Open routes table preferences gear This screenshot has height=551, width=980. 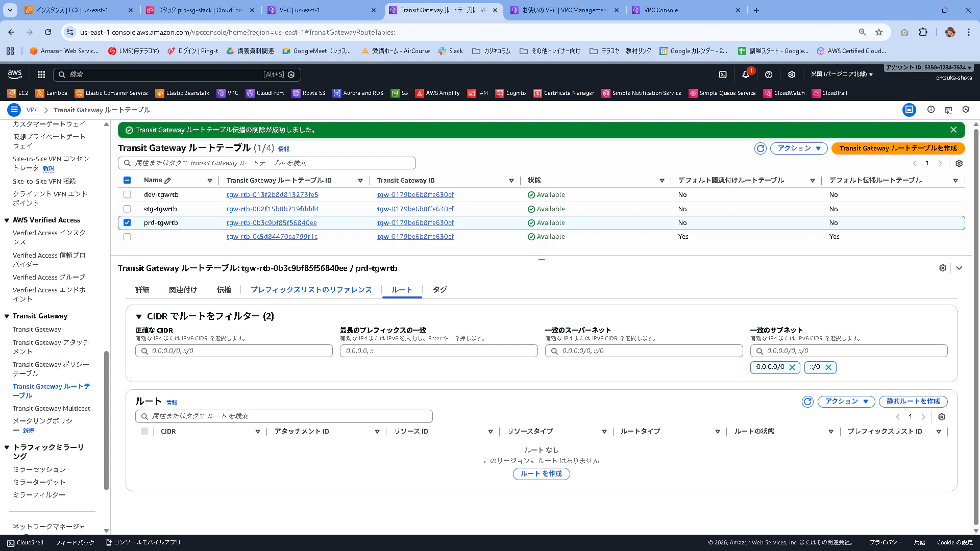(942, 417)
